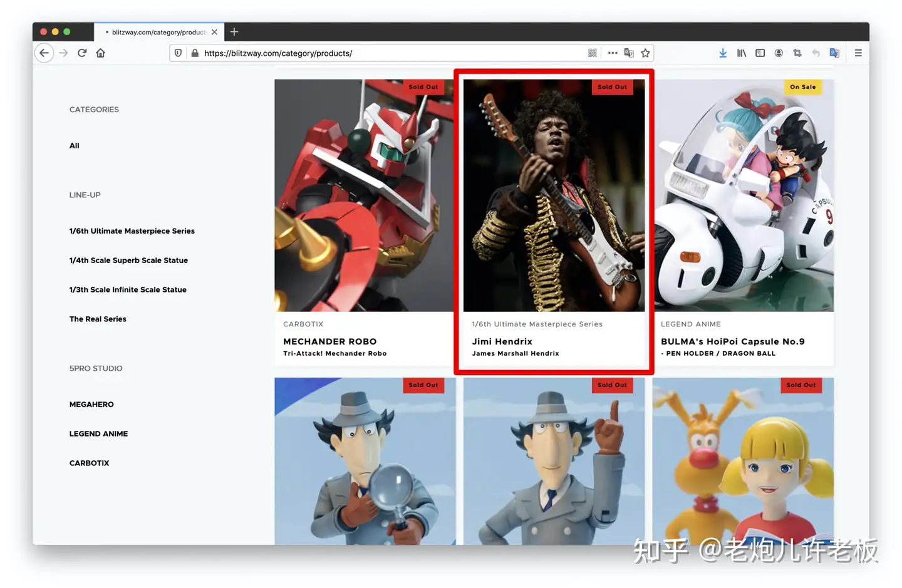Open the Mechander Robo product image

[x=365, y=195]
